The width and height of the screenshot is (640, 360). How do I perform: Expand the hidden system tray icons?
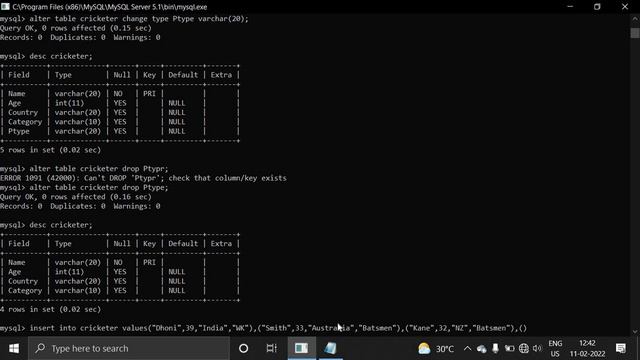[x=467, y=348]
